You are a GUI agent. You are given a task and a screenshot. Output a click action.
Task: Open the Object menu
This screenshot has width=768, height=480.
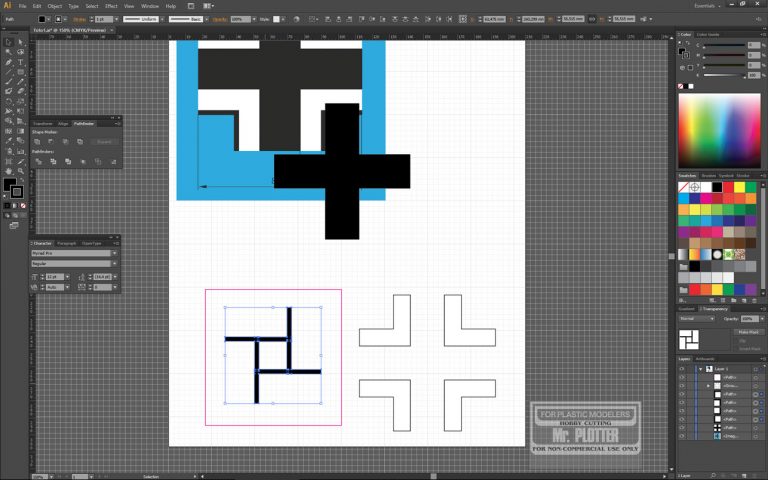(x=52, y=6)
